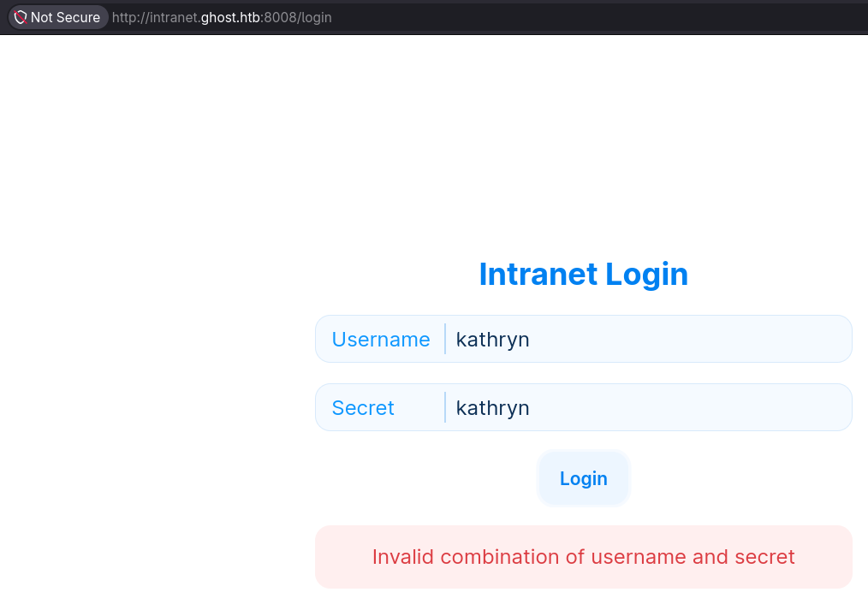Click the Username field label
Screen dimensions: 868x610
[x=381, y=339]
